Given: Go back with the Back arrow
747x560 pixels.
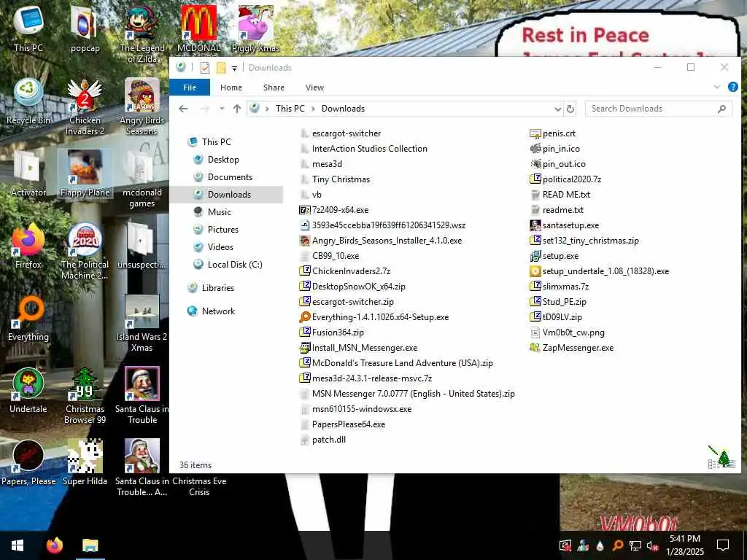Looking at the screenshot, I should pos(183,109).
